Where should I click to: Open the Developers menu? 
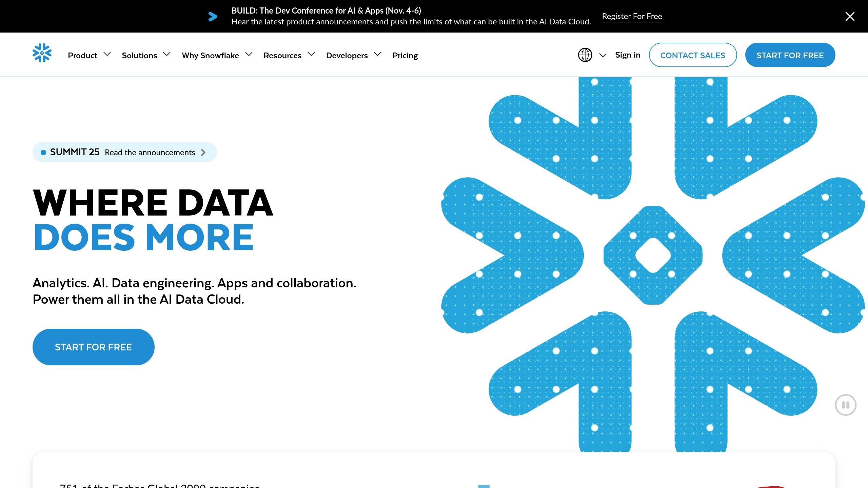tap(347, 55)
